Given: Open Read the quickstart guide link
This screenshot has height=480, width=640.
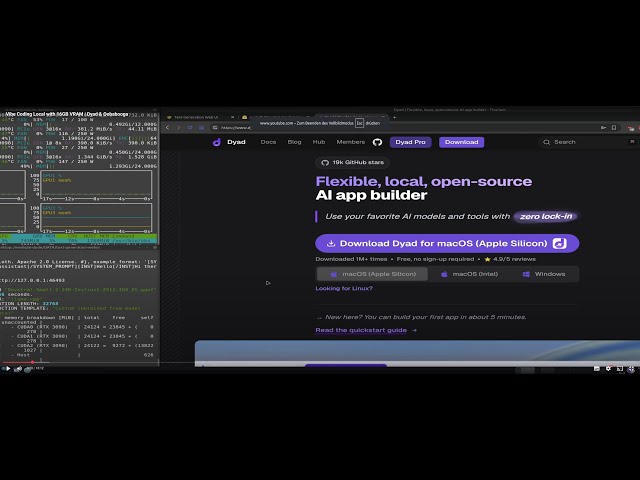Looking at the screenshot, I should 366,330.
